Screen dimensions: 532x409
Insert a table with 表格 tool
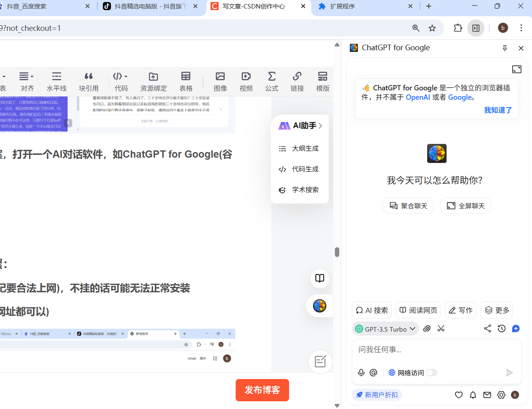(x=186, y=81)
